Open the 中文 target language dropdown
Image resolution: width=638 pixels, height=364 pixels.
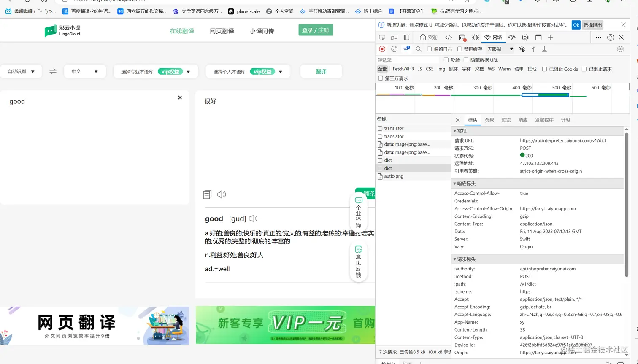(x=84, y=71)
